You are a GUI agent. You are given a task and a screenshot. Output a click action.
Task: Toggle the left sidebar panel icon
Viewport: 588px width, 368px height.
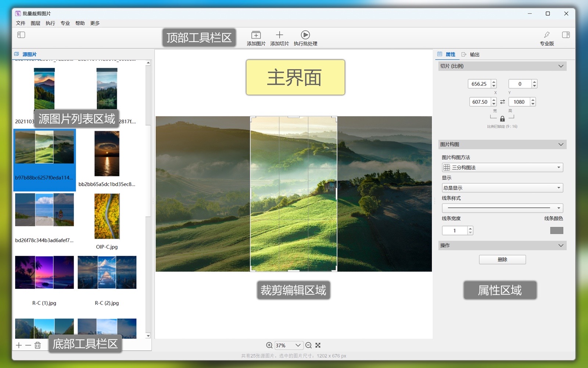[x=21, y=35]
